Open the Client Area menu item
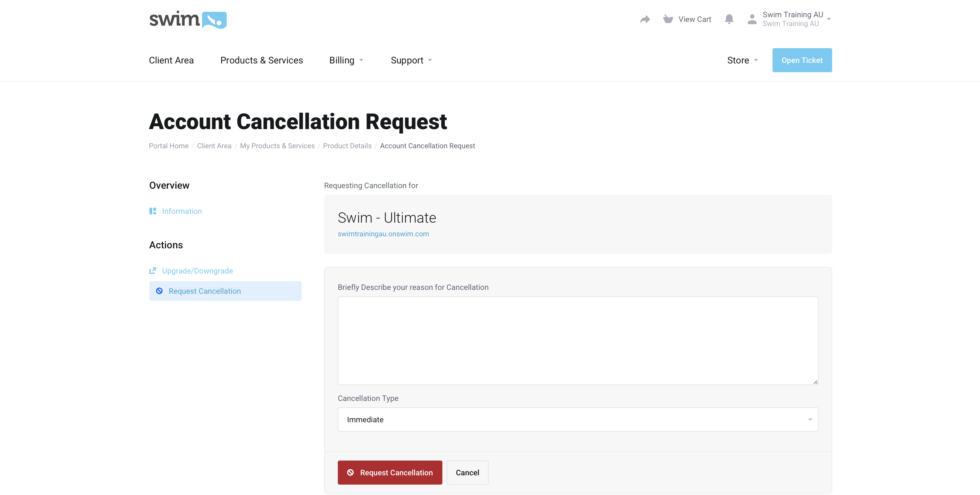This screenshot has width=980, height=495. pos(171,60)
